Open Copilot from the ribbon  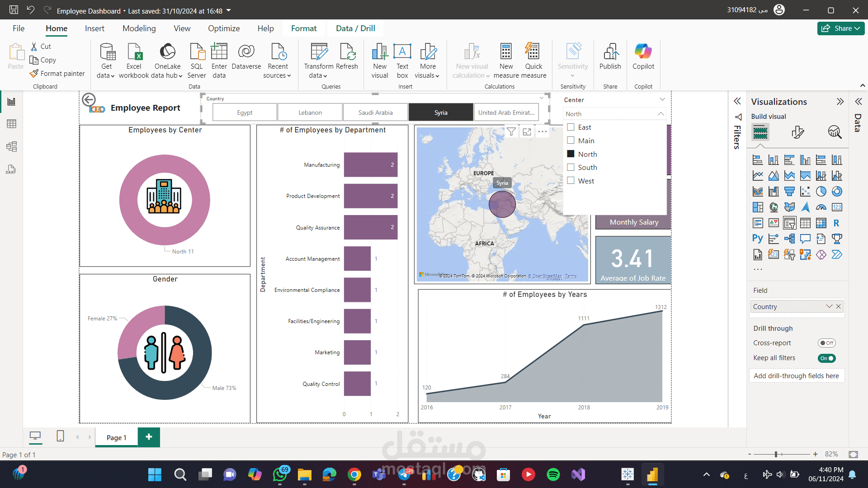(x=643, y=52)
